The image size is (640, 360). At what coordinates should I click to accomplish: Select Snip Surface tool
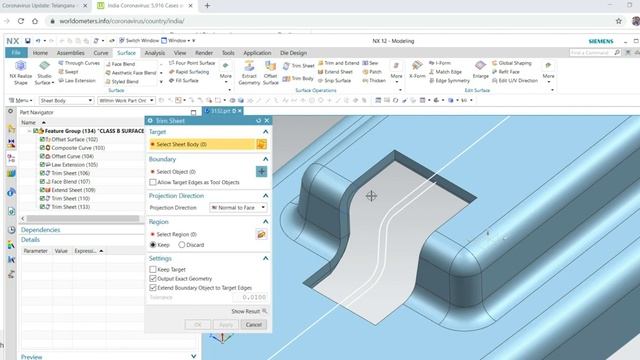[334, 81]
